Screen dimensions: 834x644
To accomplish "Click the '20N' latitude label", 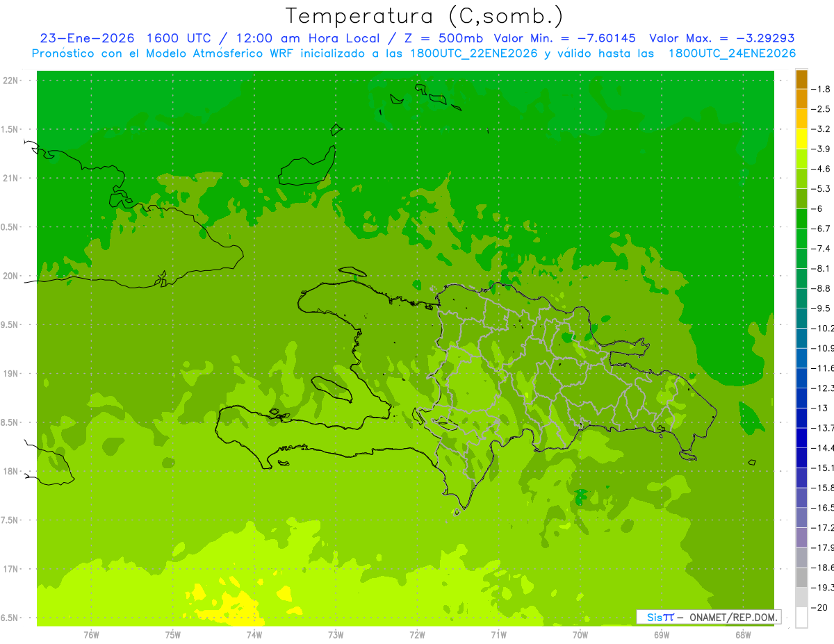I will coord(11,276).
